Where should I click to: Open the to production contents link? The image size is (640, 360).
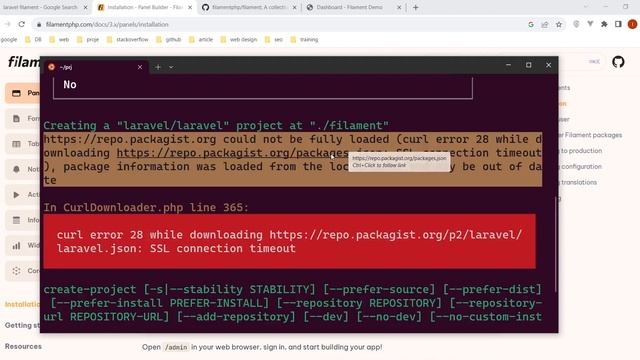[x=580, y=151]
